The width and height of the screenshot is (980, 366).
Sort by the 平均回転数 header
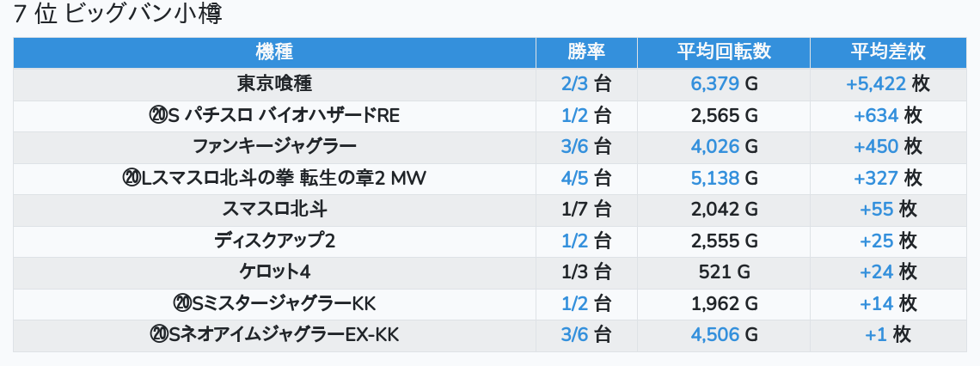724,52
